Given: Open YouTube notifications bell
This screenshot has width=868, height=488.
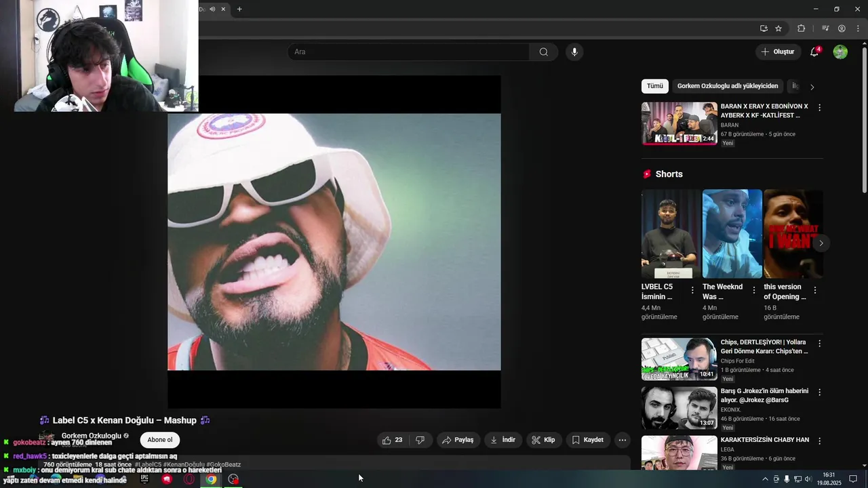Looking at the screenshot, I should tap(814, 52).
